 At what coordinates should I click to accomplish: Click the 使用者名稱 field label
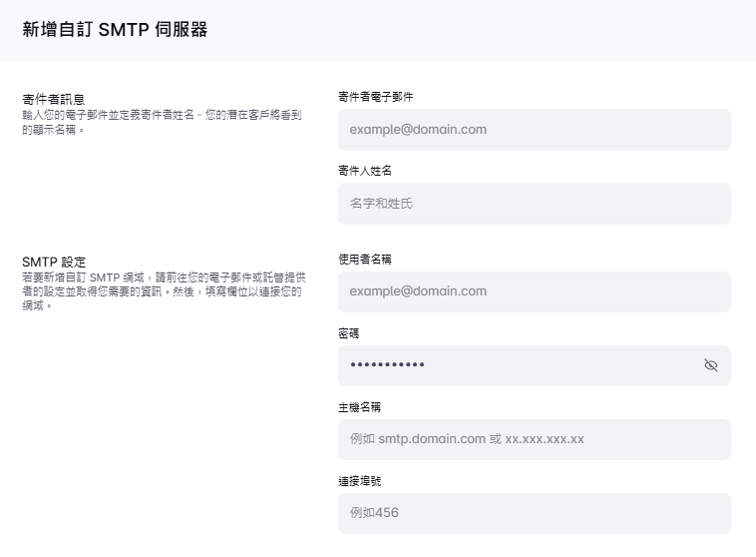click(364, 259)
